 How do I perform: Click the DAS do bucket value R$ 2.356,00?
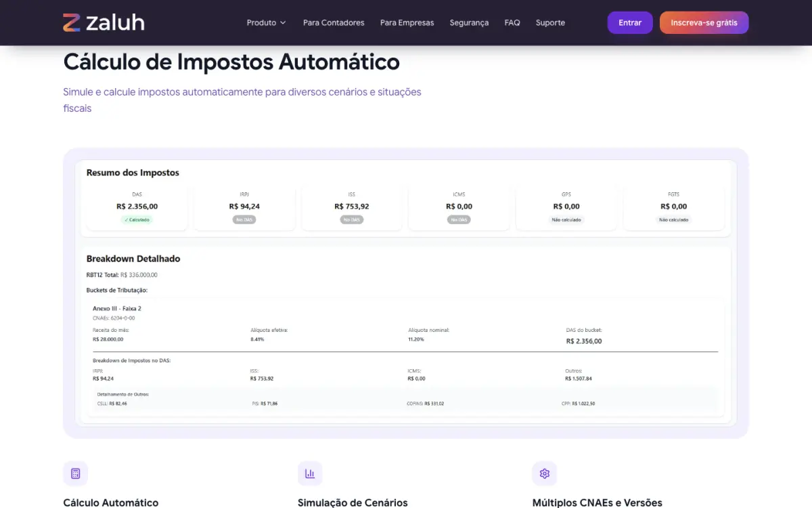[x=584, y=341]
